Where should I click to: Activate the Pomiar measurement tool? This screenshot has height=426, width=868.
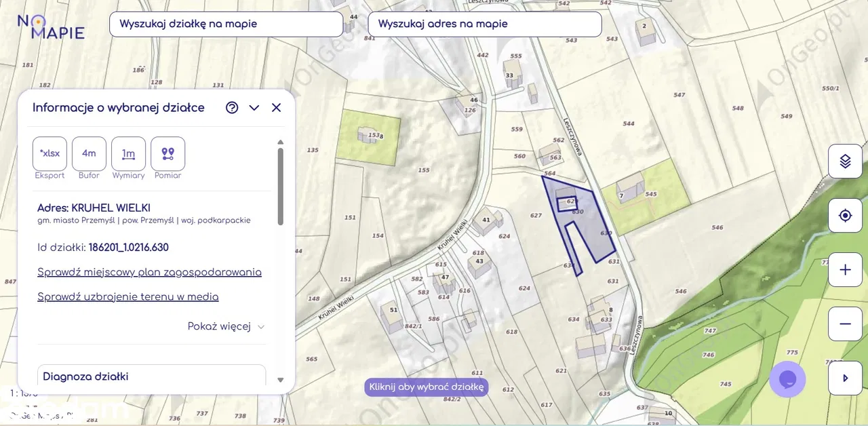[x=167, y=153]
